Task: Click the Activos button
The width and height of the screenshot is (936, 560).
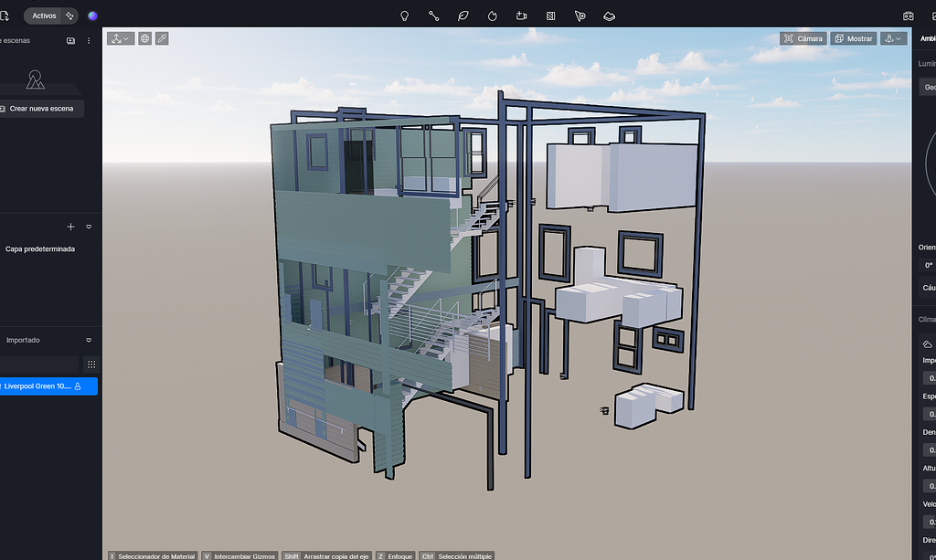Action: click(x=44, y=16)
